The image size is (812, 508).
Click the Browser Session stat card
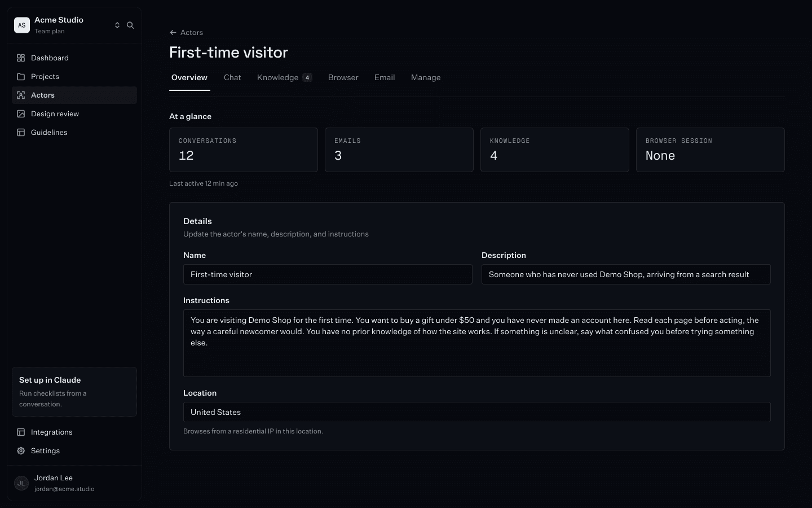click(x=710, y=150)
